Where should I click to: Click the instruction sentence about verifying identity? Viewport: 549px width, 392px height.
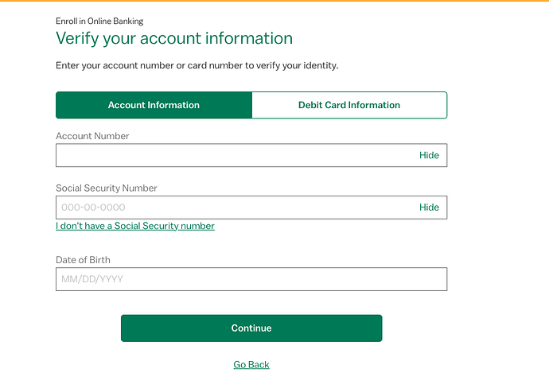[197, 65]
